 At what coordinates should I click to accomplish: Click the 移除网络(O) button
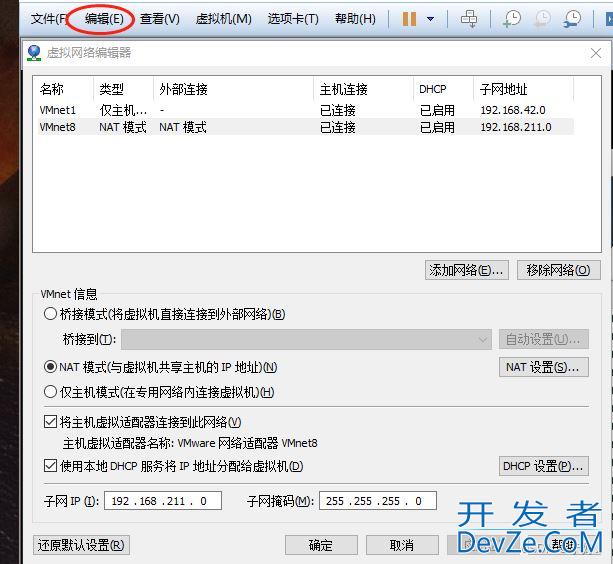click(x=559, y=270)
